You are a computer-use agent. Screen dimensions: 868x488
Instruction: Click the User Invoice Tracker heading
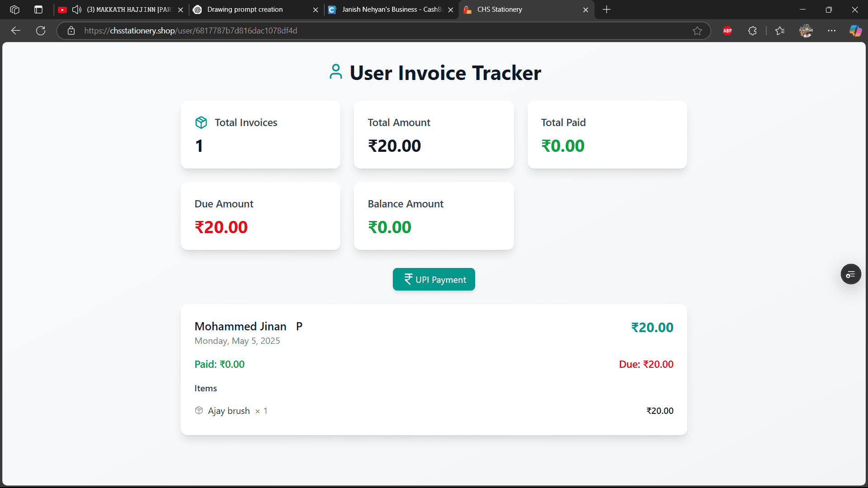[x=445, y=73]
